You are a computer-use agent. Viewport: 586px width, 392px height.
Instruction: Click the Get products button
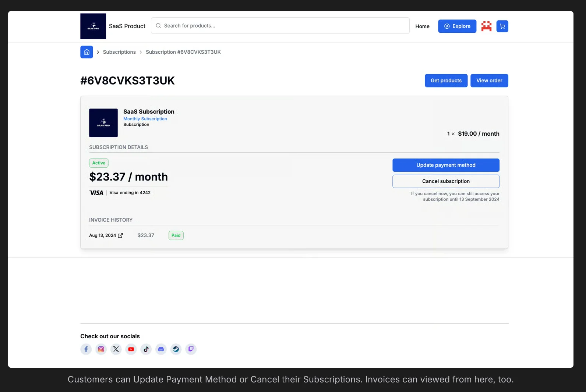[x=446, y=81]
